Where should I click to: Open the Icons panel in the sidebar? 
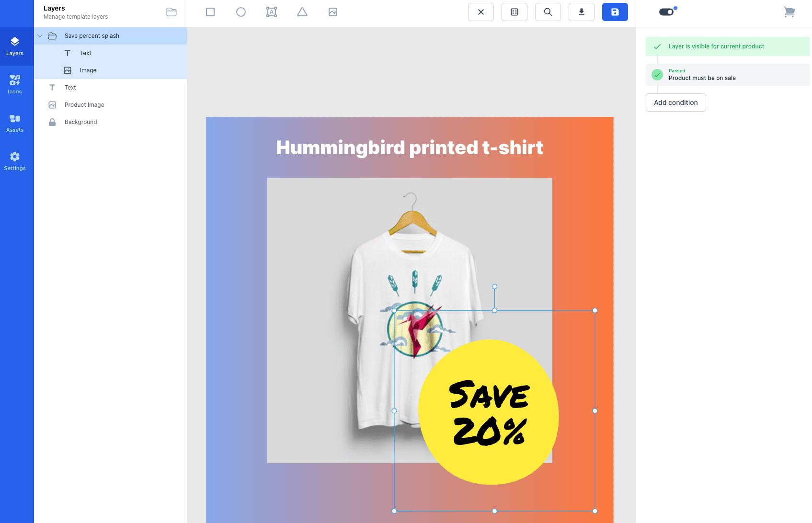tap(15, 83)
